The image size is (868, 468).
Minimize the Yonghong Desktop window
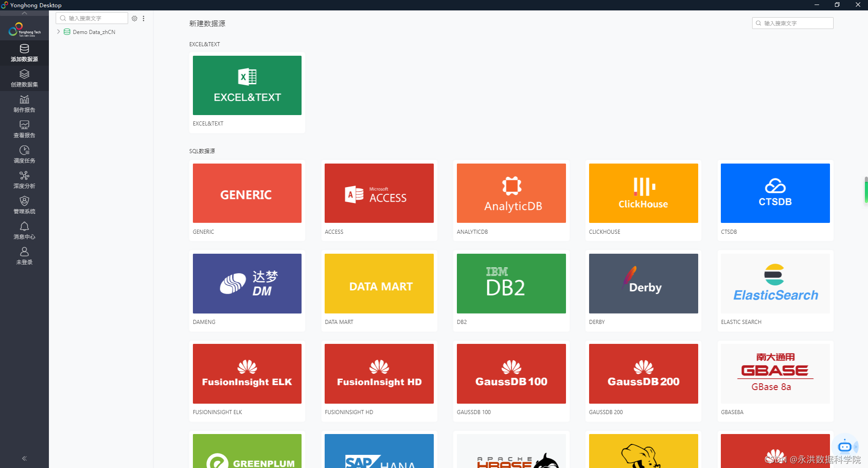817,5
